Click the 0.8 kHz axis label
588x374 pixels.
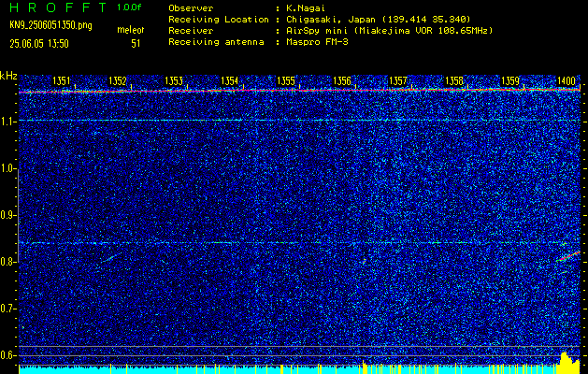click(x=7, y=262)
